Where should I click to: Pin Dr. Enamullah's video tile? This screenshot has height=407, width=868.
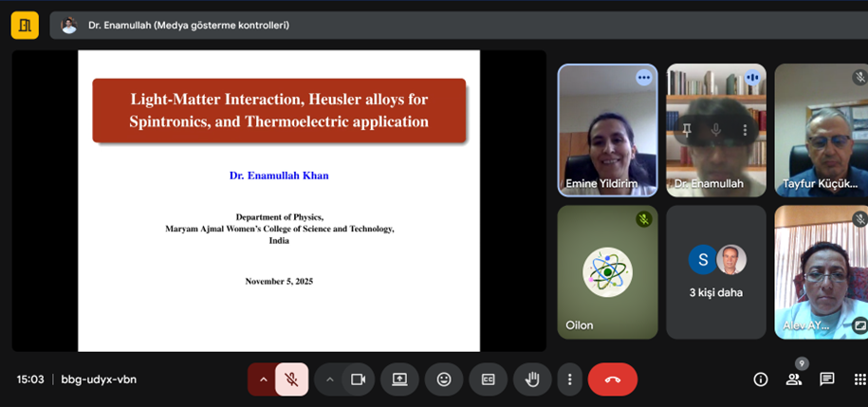pyautogui.click(x=686, y=130)
